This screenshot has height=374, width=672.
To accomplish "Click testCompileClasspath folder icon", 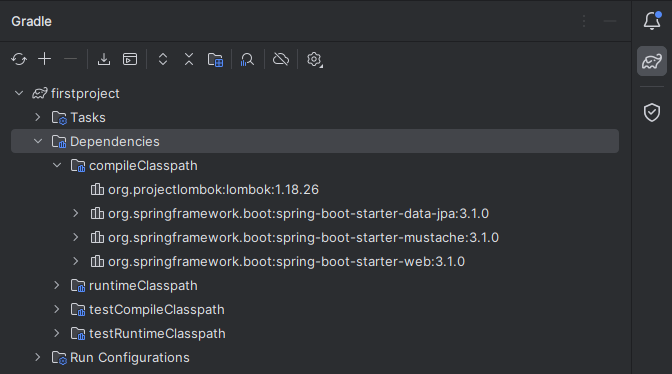I will pos(78,309).
